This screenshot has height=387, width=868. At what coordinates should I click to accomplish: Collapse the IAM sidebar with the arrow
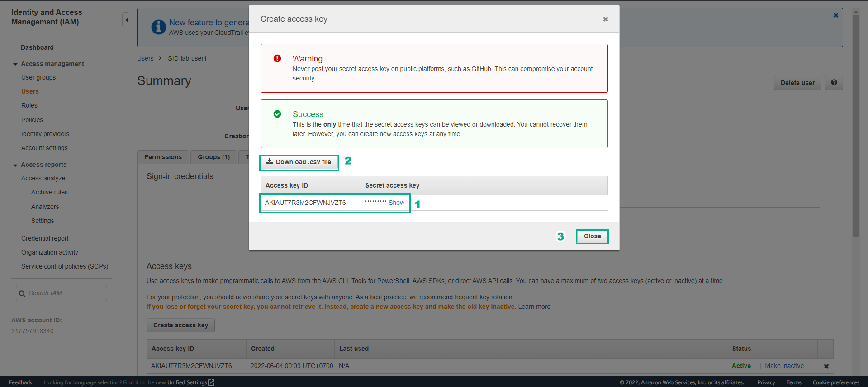[x=126, y=20]
